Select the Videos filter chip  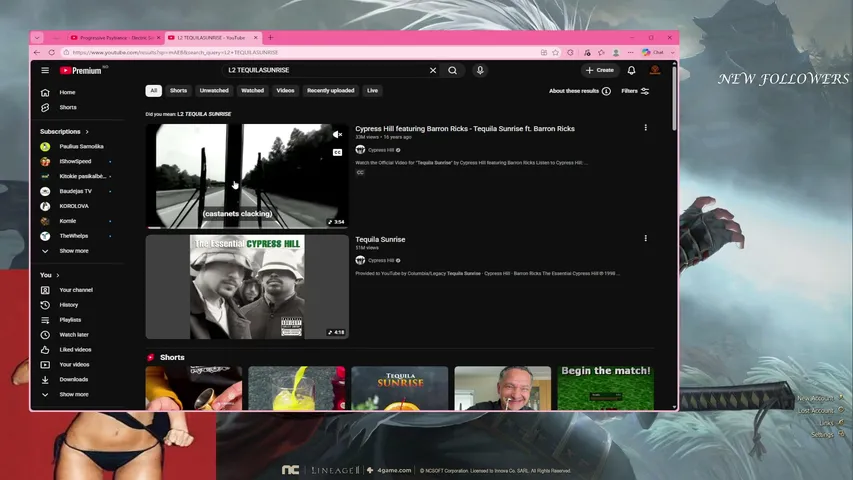pyautogui.click(x=285, y=91)
